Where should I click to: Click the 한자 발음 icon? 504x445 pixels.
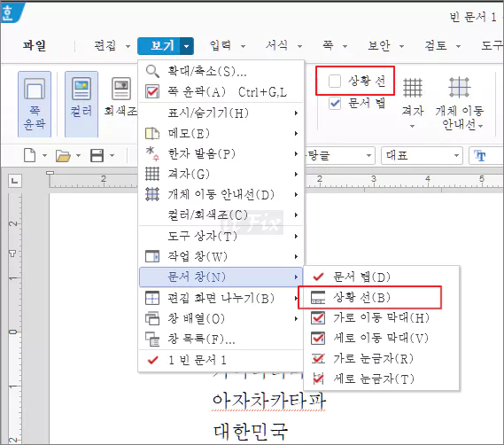pos(152,154)
